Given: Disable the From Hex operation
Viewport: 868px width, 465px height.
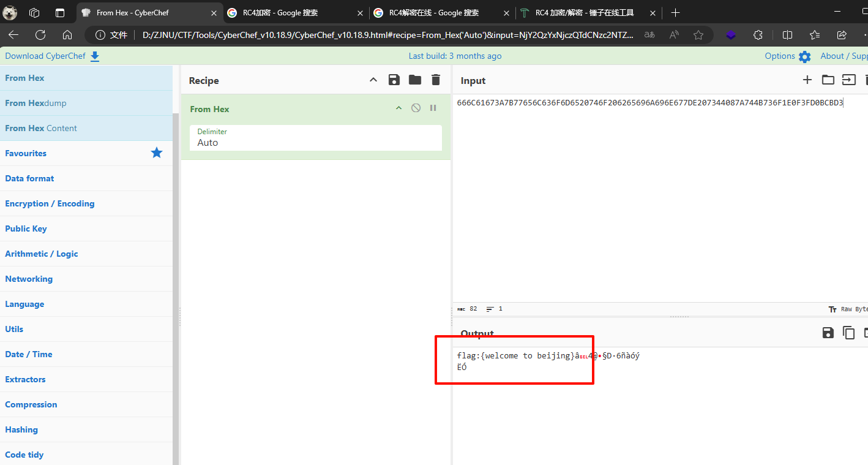Looking at the screenshot, I should pyautogui.click(x=416, y=108).
